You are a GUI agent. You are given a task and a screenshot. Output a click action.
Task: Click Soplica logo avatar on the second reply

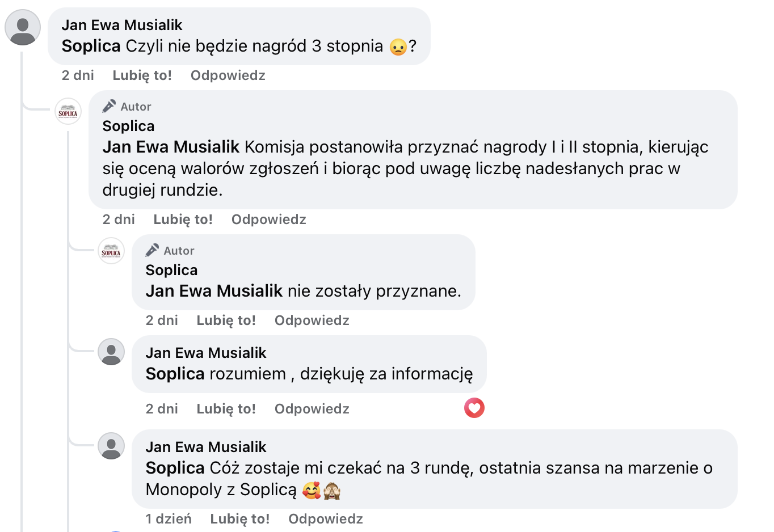click(111, 251)
